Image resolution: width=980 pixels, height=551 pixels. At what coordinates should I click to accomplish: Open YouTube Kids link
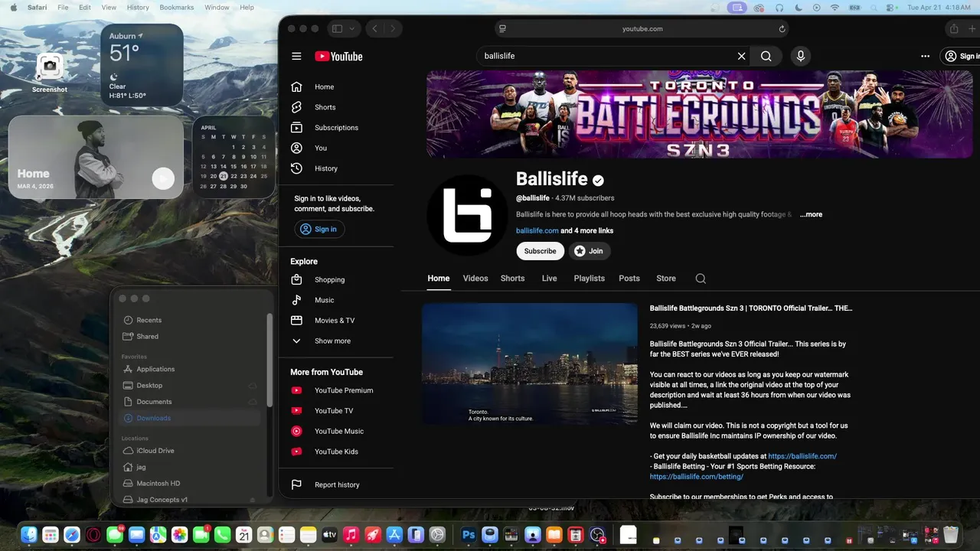click(x=336, y=452)
